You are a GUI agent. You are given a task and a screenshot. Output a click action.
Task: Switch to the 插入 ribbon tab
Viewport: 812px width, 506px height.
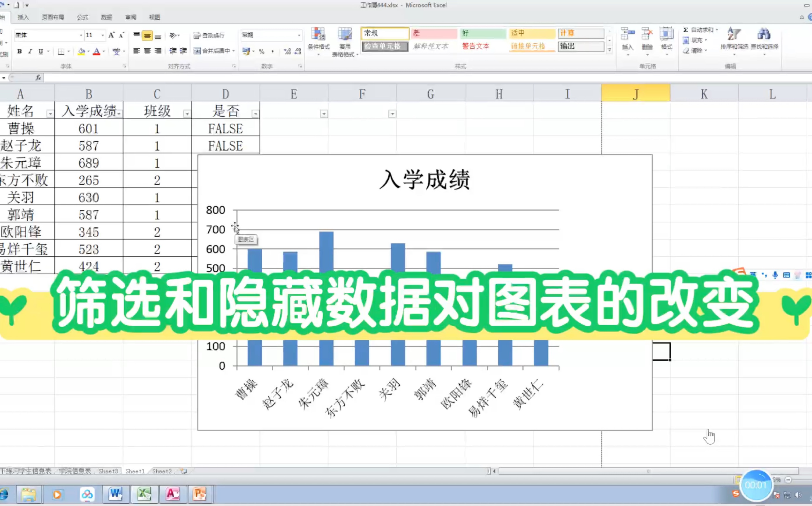click(x=23, y=17)
